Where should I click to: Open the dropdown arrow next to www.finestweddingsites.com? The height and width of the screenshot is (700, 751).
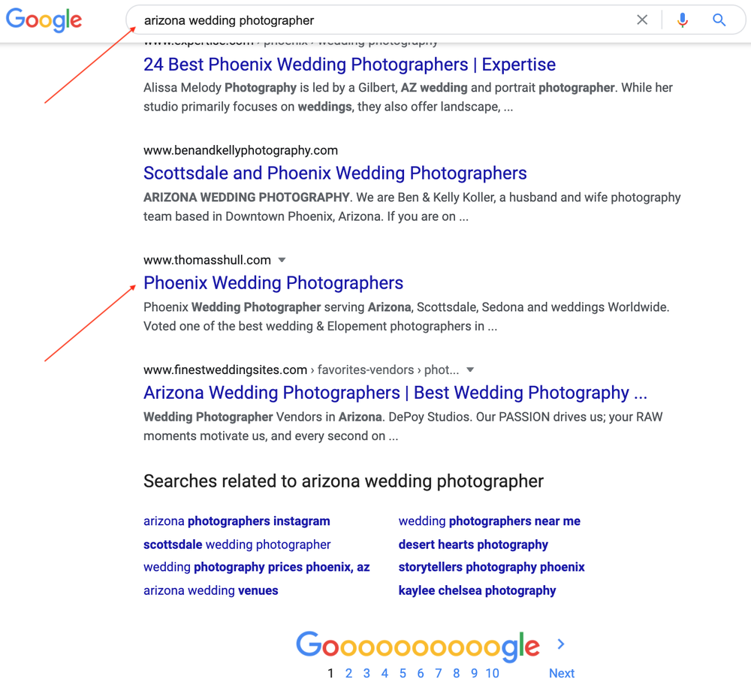pyautogui.click(x=470, y=370)
